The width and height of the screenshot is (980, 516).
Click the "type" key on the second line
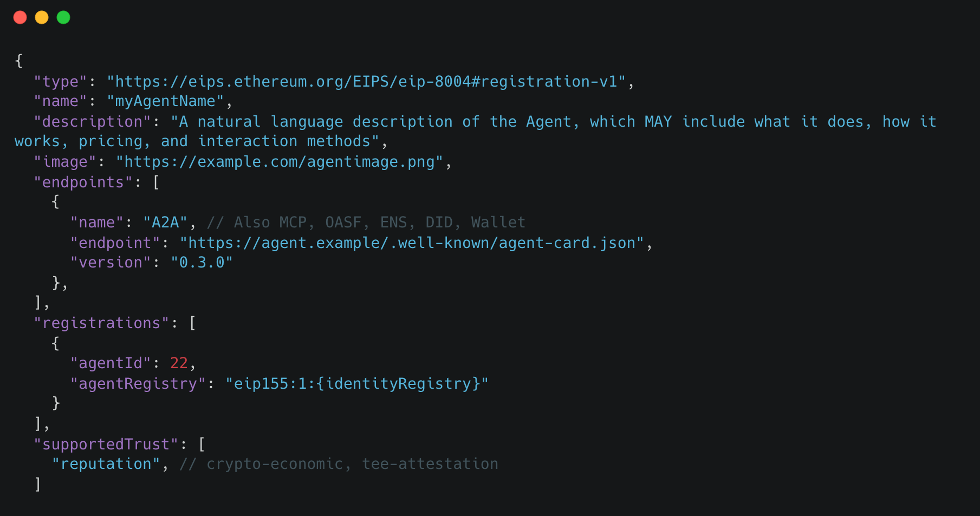point(60,81)
